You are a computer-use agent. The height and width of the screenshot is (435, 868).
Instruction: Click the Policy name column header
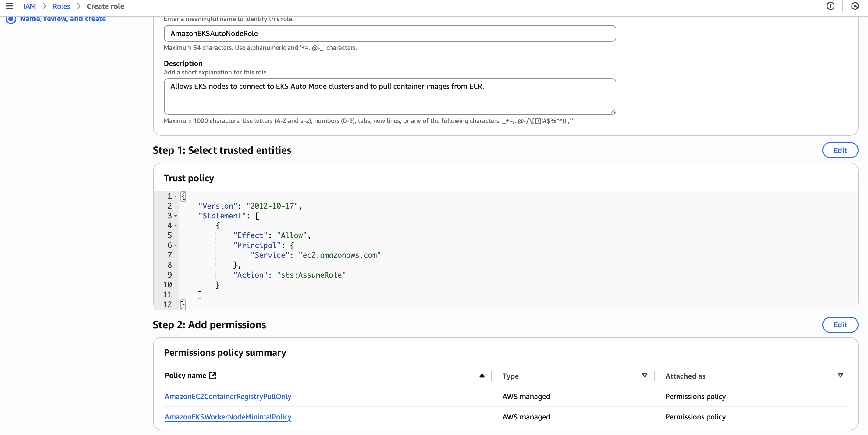pos(185,375)
